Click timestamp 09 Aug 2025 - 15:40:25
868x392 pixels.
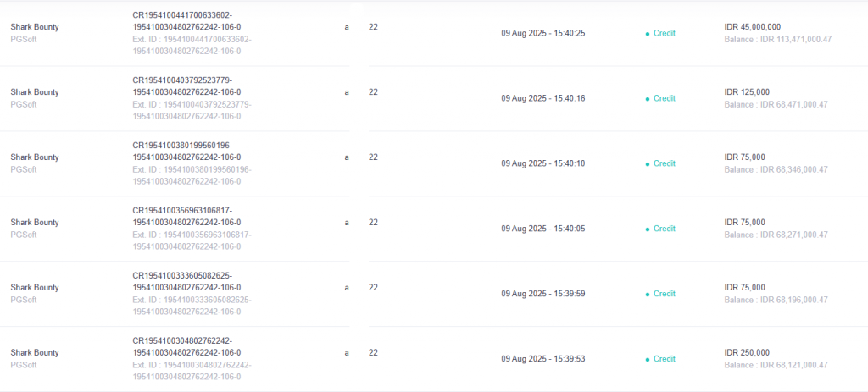pos(543,33)
